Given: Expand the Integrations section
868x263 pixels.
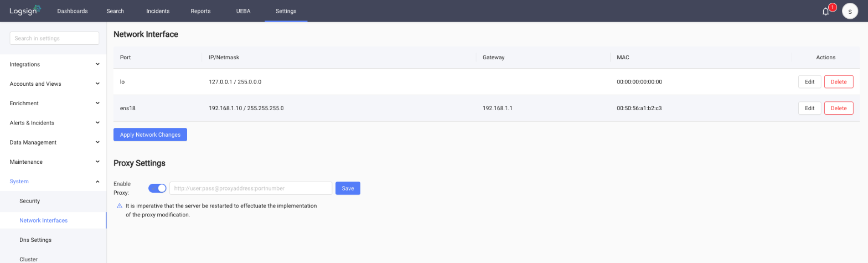Looking at the screenshot, I should click(53, 64).
